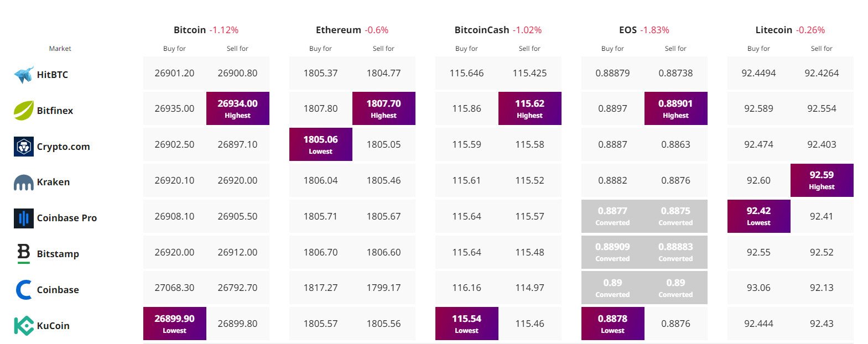868x344 pixels.
Task: Click the BitcoinCash -1.02% label
Action: coord(497,30)
